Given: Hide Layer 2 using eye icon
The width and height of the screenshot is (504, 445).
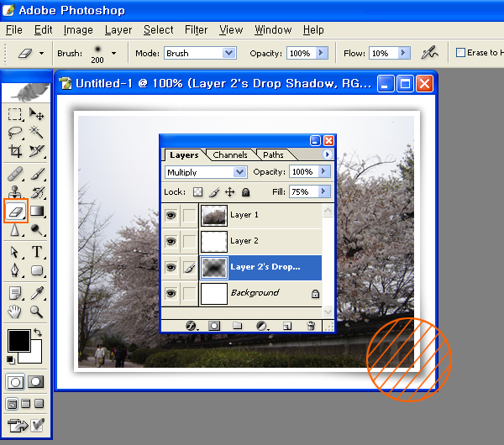Looking at the screenshot, I should click(171, 241).
